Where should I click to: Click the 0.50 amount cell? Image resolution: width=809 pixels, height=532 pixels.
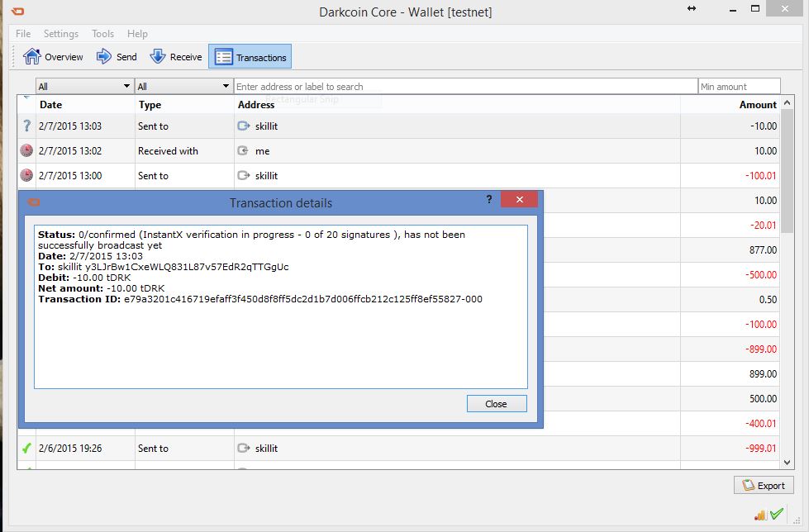tap(730, 299)
